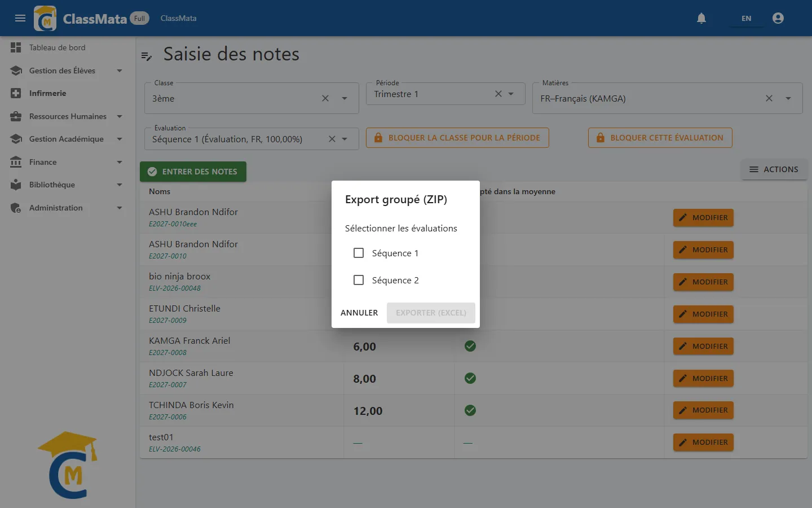812x508 pixels.
Task: Click green check in TCHINDA Boris row
Action: 470,410
